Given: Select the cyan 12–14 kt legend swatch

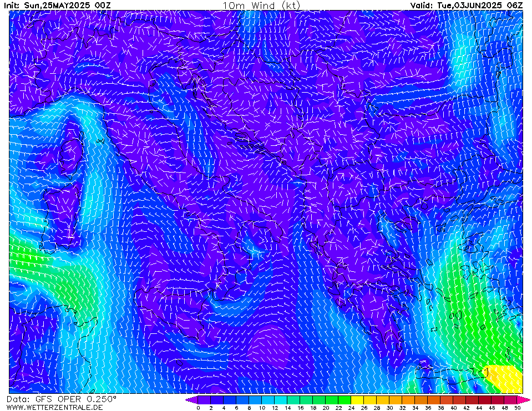Looking at the screenshot, I should 281,400.
